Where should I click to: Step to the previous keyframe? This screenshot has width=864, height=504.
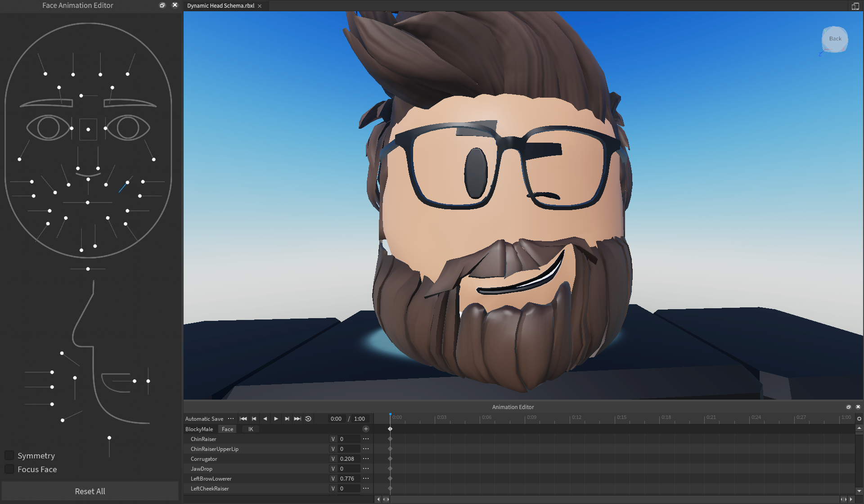[254, 418]
